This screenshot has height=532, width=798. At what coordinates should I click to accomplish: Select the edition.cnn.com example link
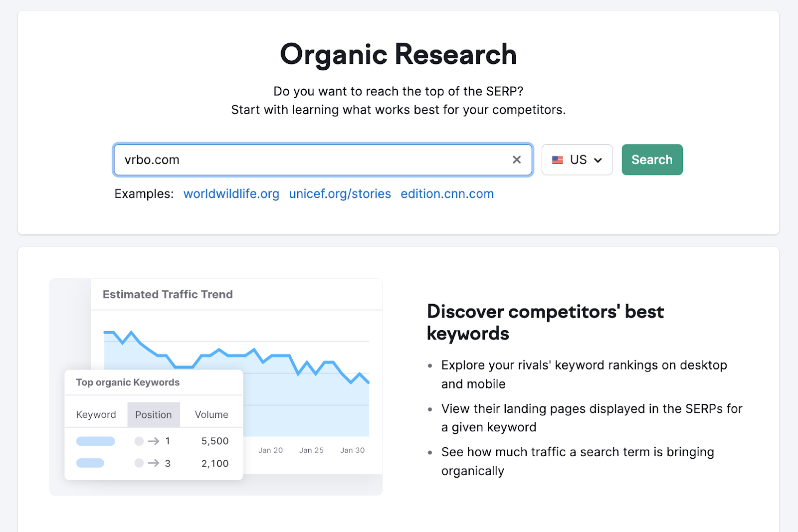[x=447, y=194]
